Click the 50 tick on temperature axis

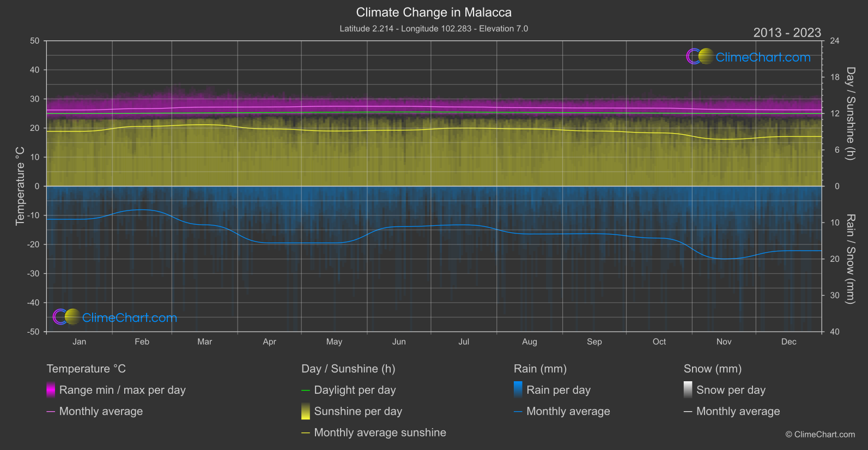[35, 41]
